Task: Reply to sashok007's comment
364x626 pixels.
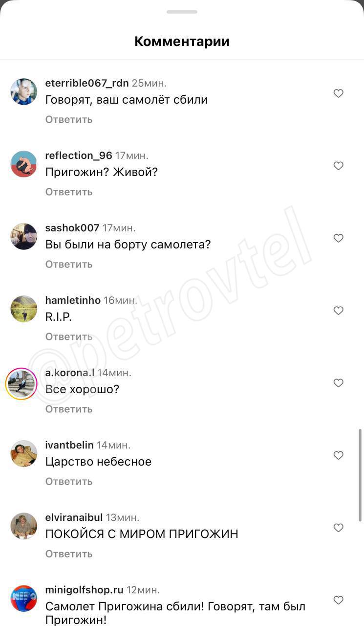Action: click(69, 264)
